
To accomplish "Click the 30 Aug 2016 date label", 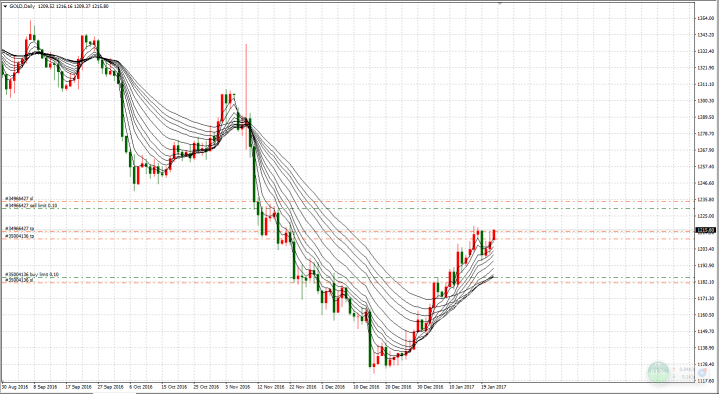I will pos(15,387).
